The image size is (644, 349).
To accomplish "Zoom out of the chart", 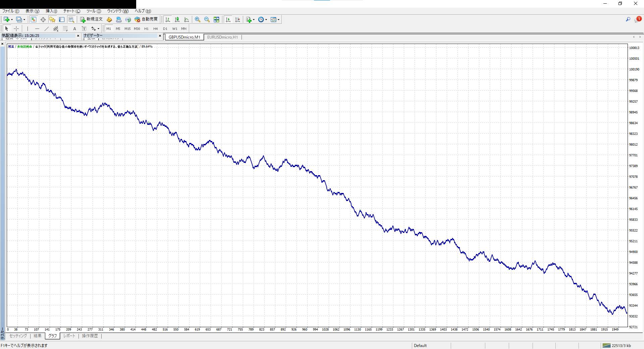I will 207,19.
